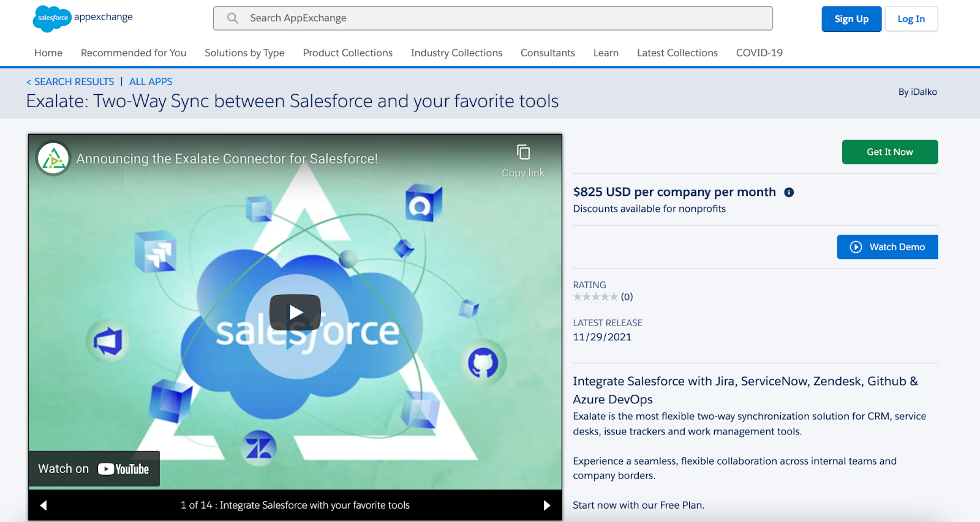980x522 pixels.
Task: Click the Get It Now button
Action: coord(890,152)
